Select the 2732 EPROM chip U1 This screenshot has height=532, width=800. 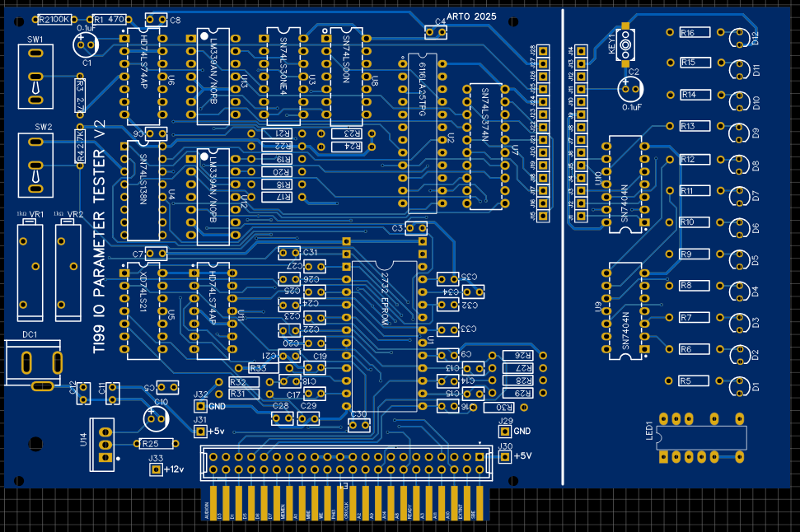[384, 325]
